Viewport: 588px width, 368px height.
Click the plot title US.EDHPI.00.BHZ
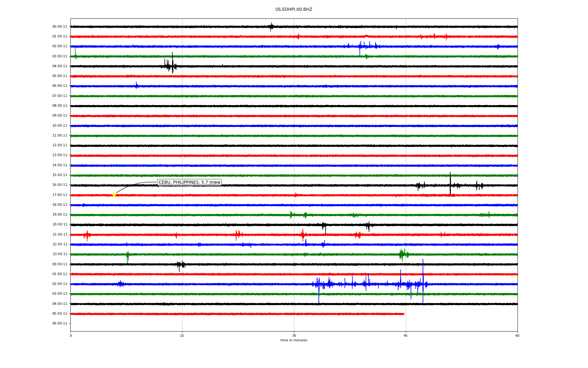tap(294, 10)
